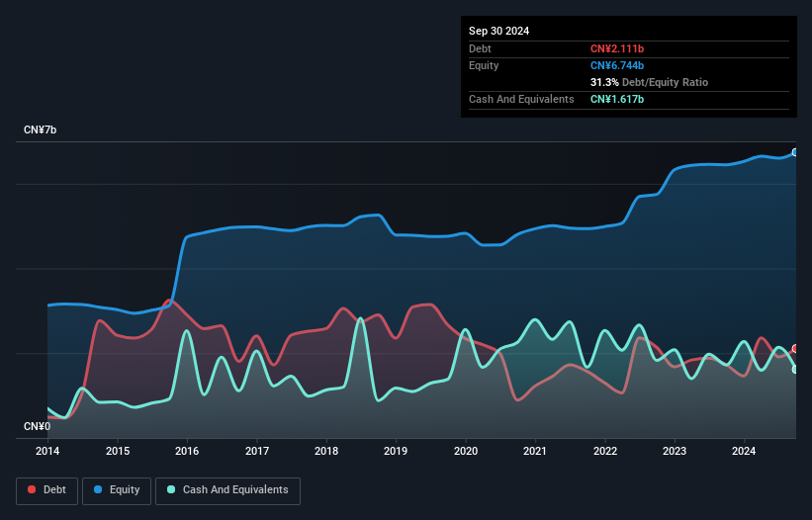Click the CN¥0 y-axis label

tap(38, 426)
